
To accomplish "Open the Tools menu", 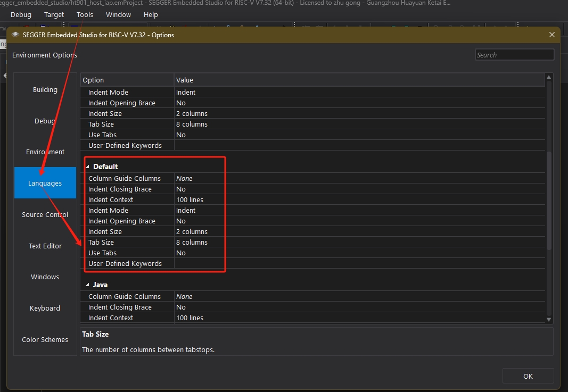I will click(85, 14).
